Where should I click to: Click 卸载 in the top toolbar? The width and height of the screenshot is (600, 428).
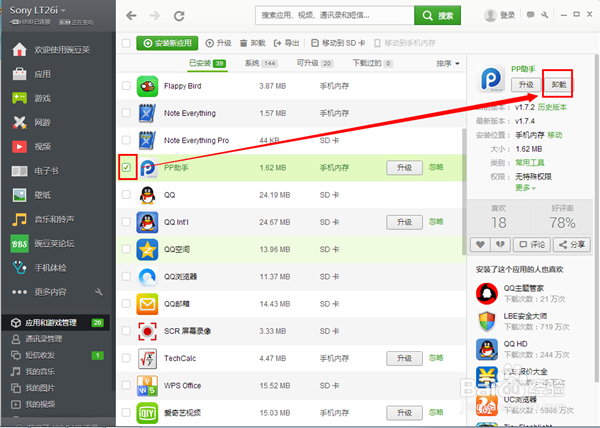[253, 43]
